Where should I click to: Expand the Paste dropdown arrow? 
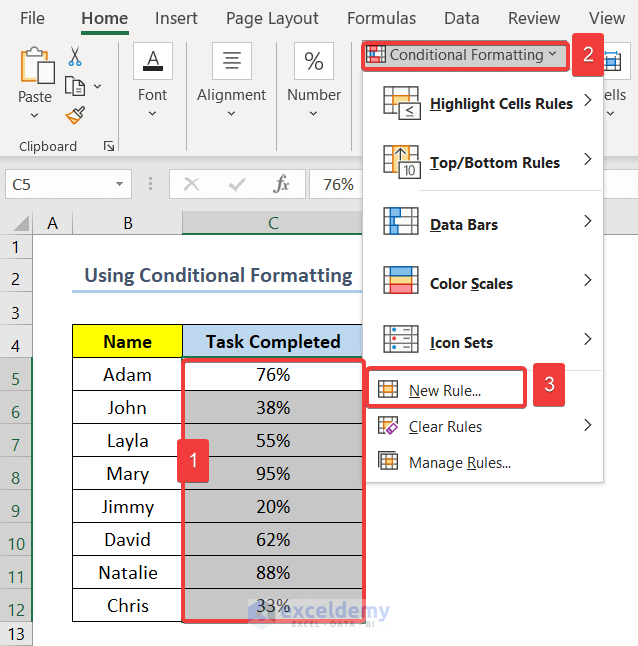pyautogui.click(x=35, y=116)
